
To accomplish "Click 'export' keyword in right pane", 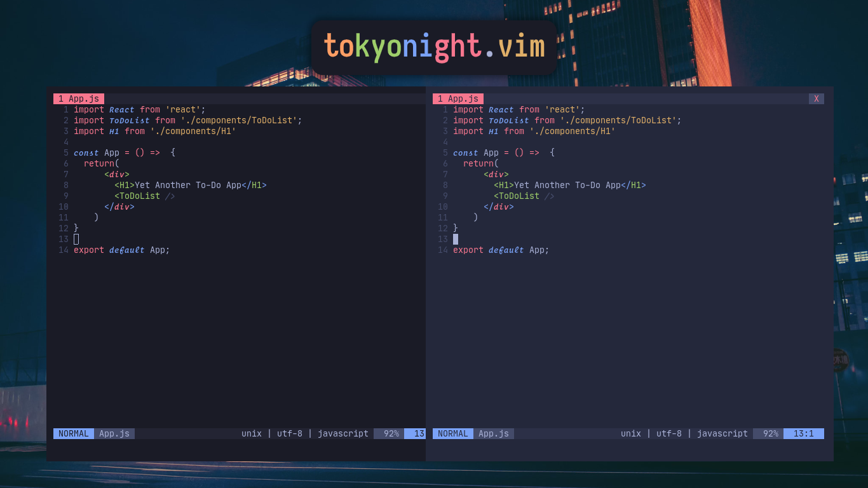I will tap(468, 250).
